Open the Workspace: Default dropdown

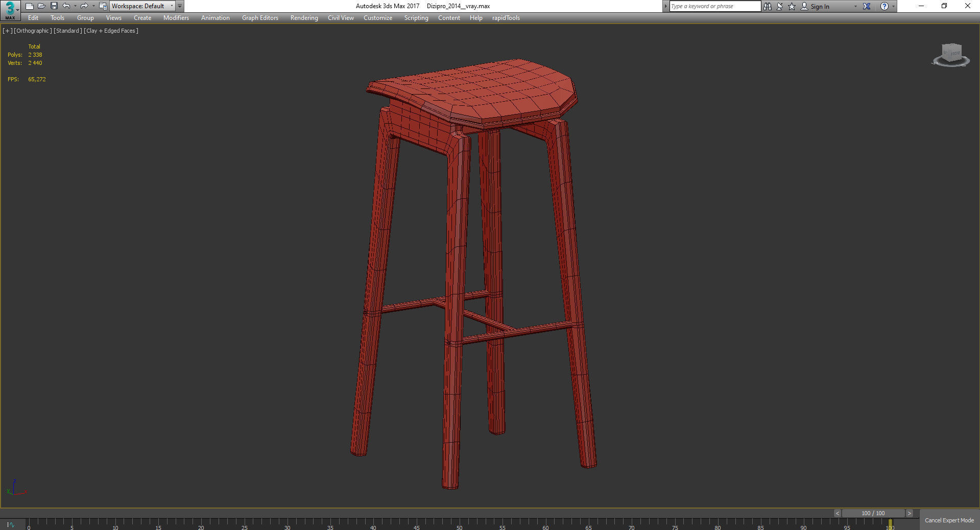pos(142,6)
